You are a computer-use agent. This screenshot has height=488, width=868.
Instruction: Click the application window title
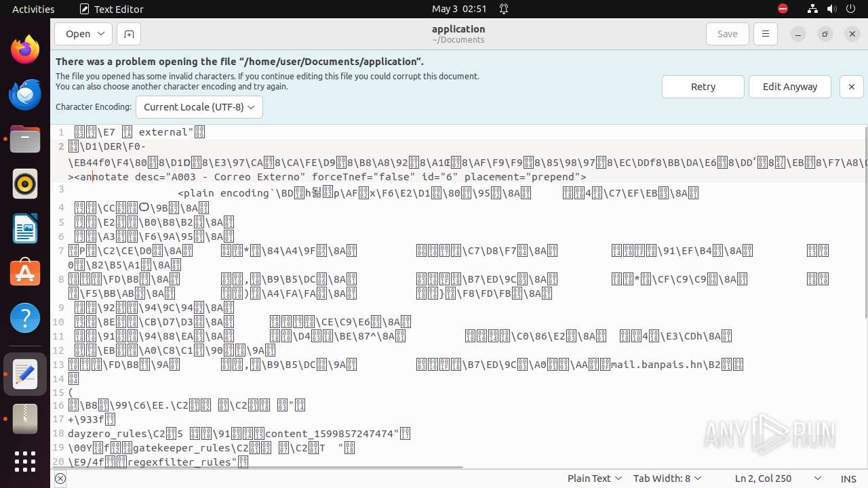[458, 29]
